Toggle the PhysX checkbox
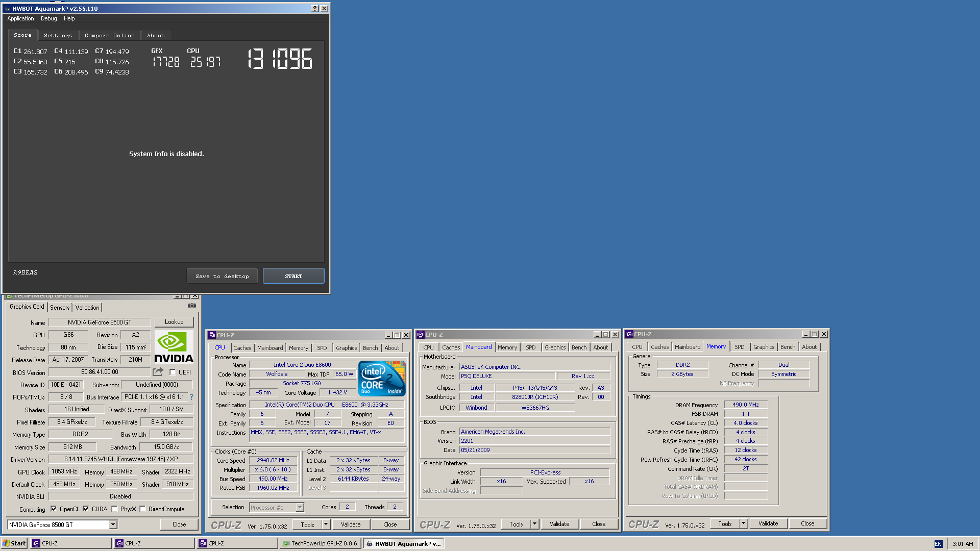Image resolution: width=980 pixels, height=551 pixels. [114, 509]
